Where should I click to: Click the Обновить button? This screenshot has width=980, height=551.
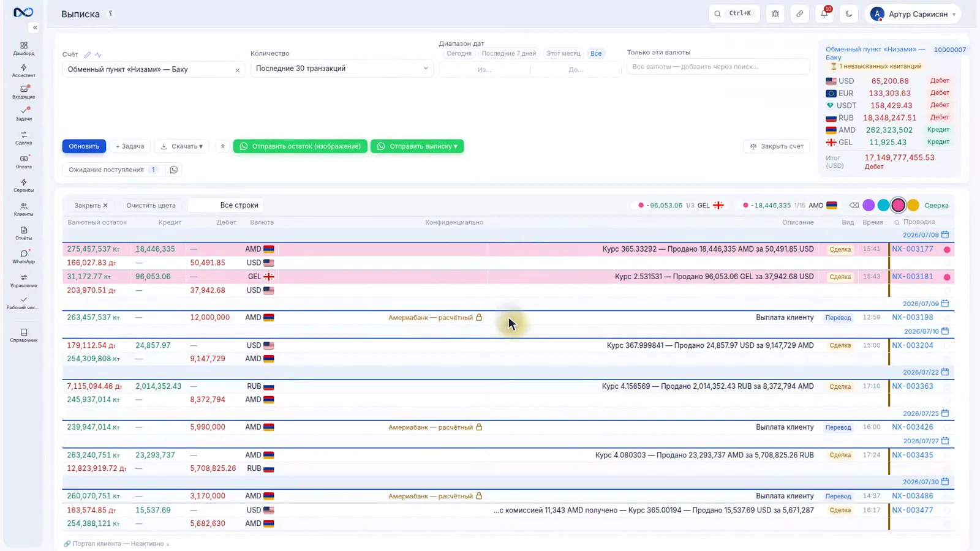(x=84, y=146)
